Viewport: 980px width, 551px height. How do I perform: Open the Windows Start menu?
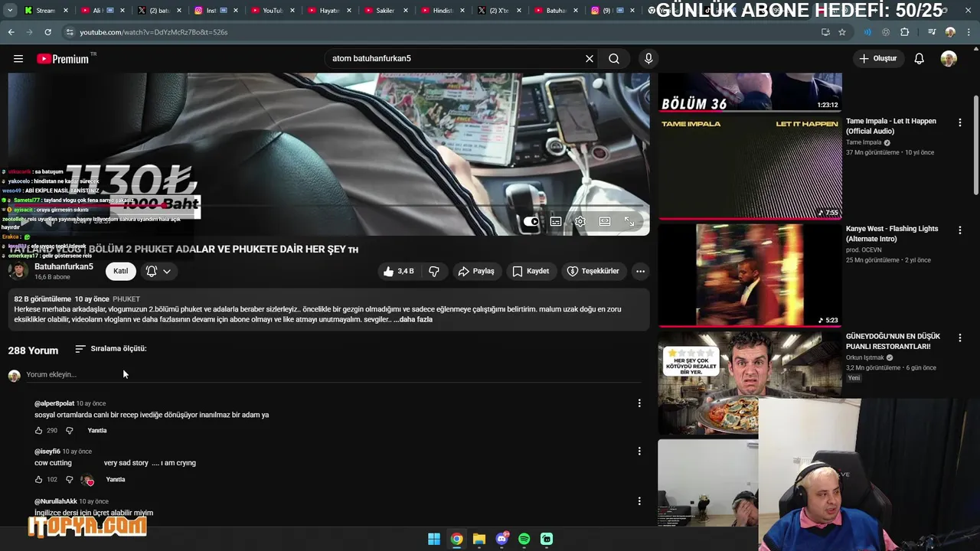click(434, 539)
